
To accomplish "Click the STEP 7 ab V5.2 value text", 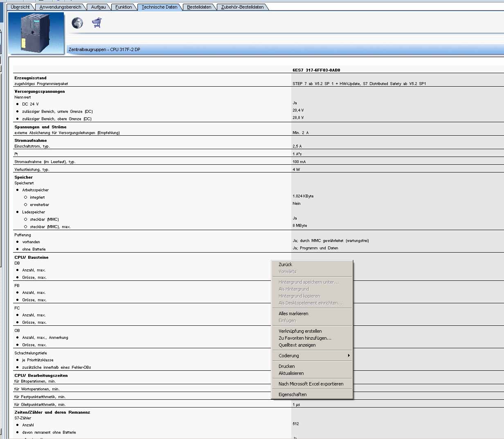I will tap(359, 84).
